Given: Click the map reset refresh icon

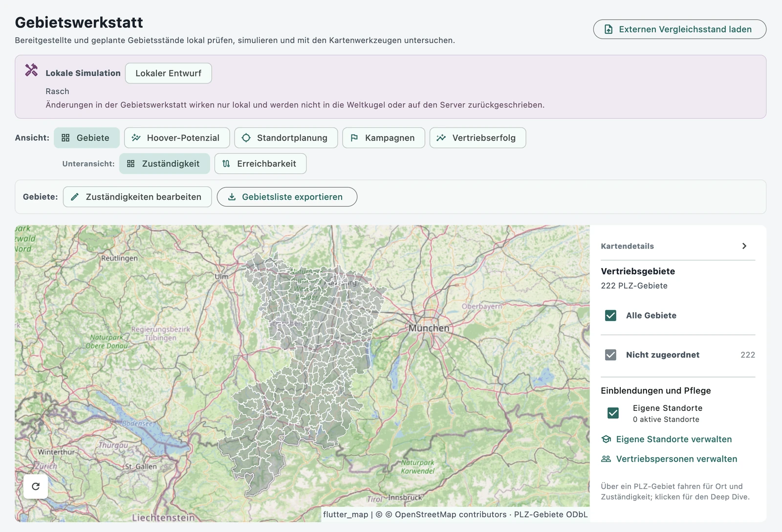Looking at the screenshot, I should pos(36,486).
